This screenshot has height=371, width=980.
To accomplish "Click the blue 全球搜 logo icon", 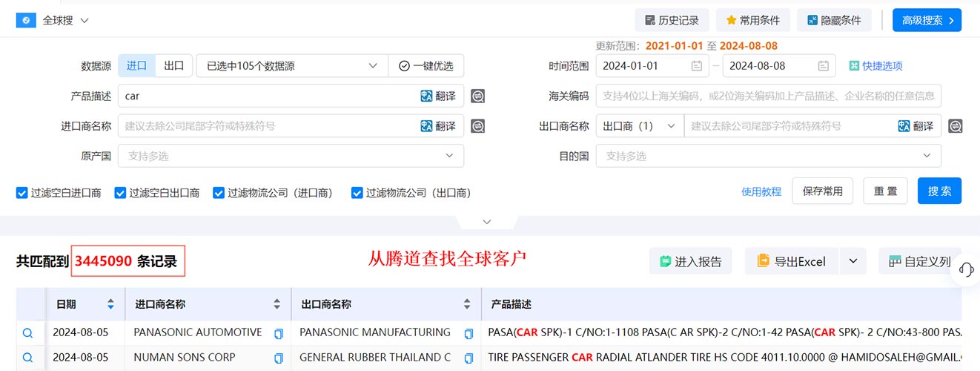I will pyautogui.click(x=26, y=20).
